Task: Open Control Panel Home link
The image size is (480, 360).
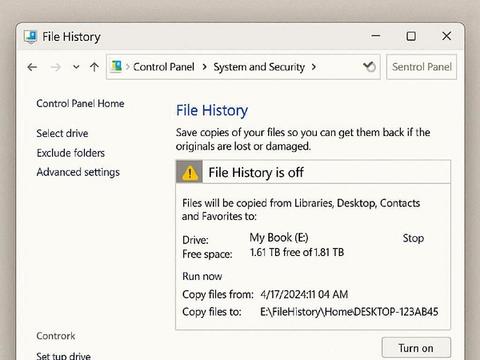Action: [80, 104]
